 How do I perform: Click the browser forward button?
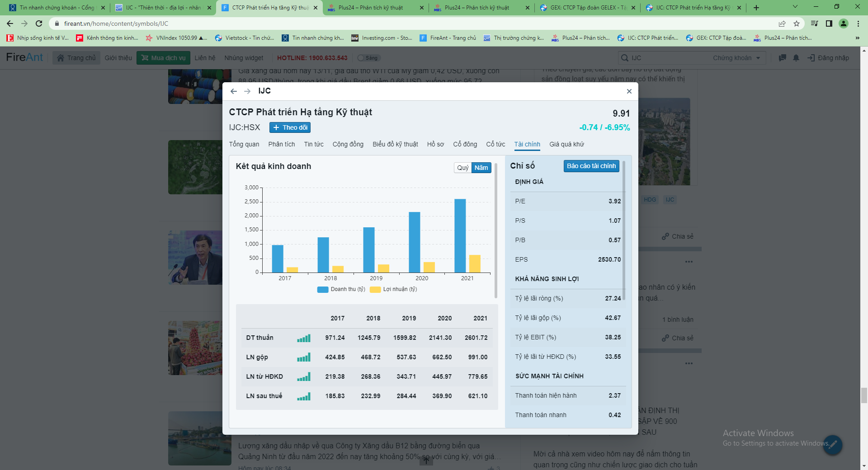[x=24, y=23]
